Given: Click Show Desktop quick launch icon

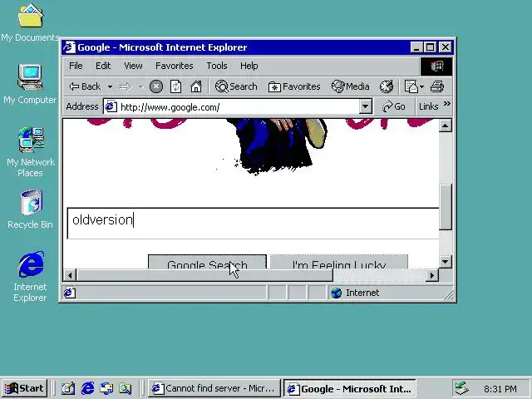Looking at the screenshot, I should (x=68, y=388).
